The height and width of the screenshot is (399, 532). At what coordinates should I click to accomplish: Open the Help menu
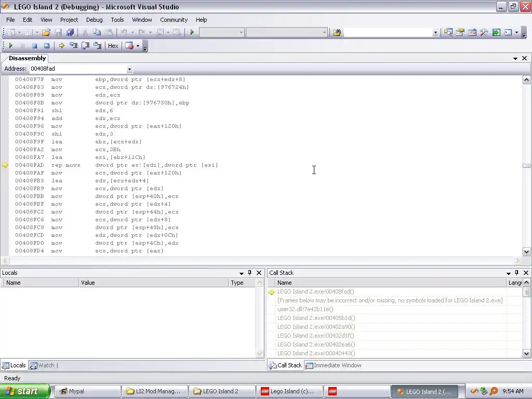201,20
